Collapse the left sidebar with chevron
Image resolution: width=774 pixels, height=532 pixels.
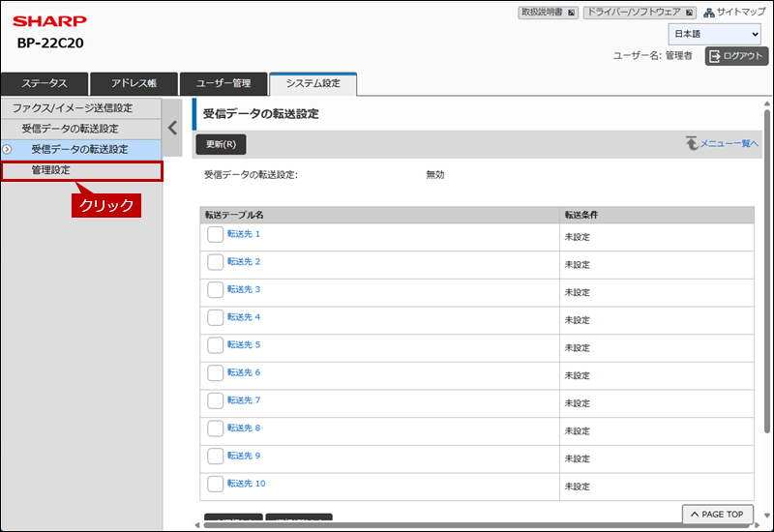pyautogui.click(x=172, y=127)
